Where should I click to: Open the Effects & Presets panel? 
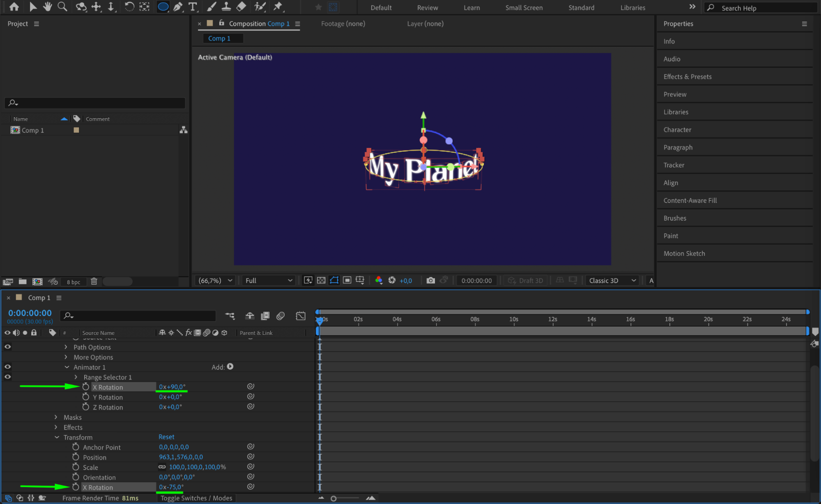[x=687, y=76]
